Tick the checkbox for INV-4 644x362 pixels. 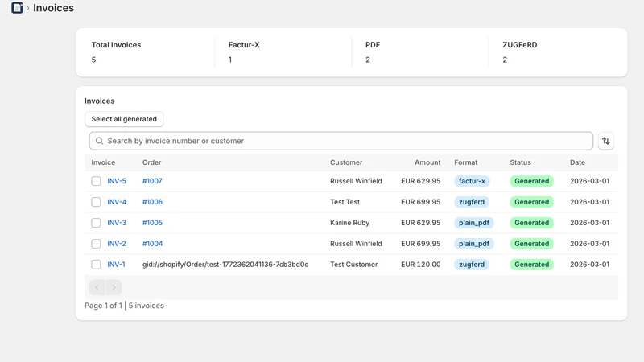click(96, 202)
